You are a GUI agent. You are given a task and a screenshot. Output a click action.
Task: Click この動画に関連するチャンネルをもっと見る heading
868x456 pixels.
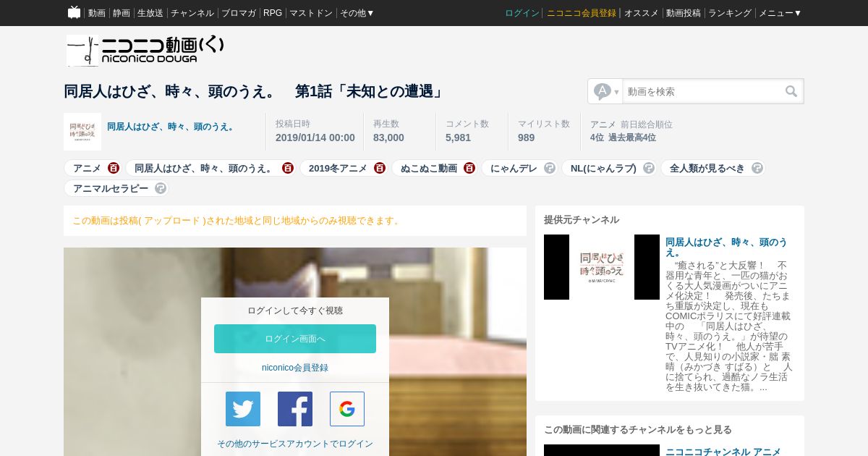(x=638, y=430)
